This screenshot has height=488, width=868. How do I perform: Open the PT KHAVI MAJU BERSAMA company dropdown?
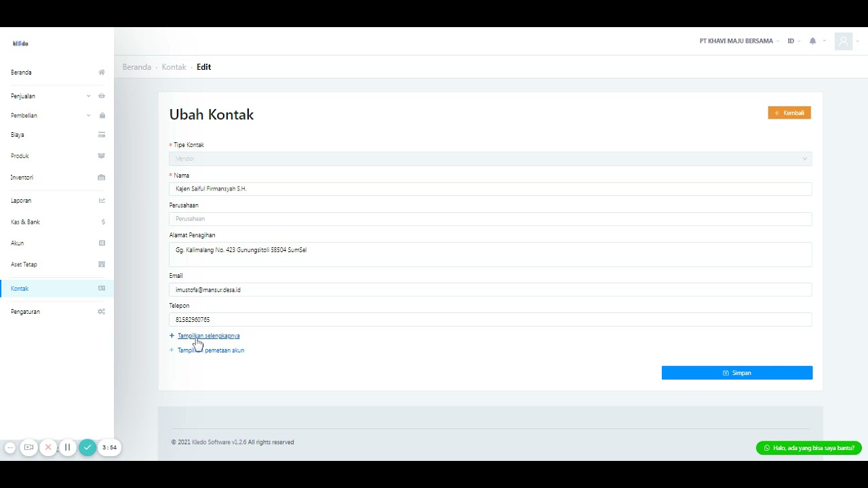point(738,41)
